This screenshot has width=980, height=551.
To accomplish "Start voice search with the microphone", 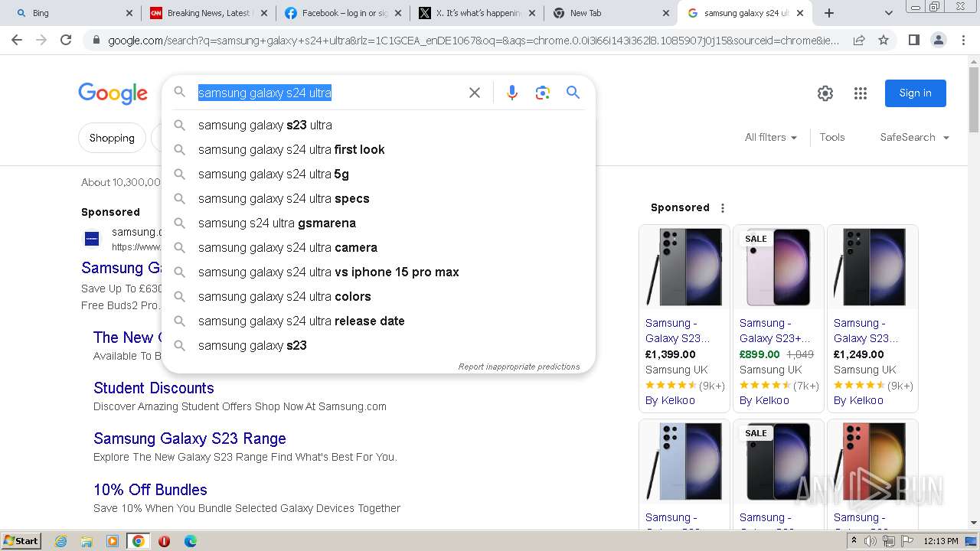I will 512,93.
